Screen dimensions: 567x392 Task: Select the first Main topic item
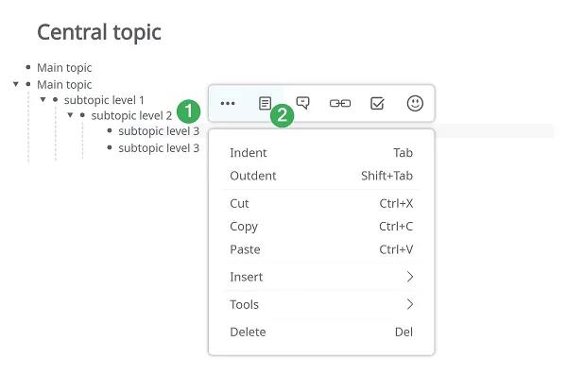click(x=64, y=68)
